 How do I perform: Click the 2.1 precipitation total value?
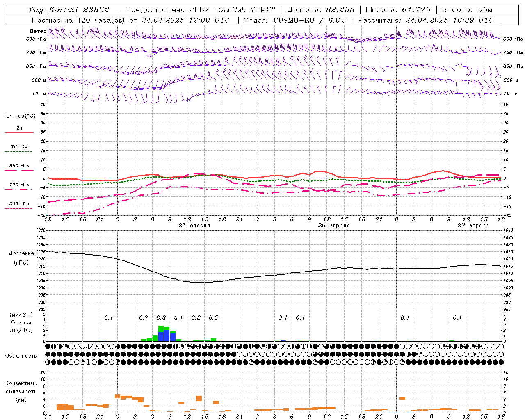(178, 318)
